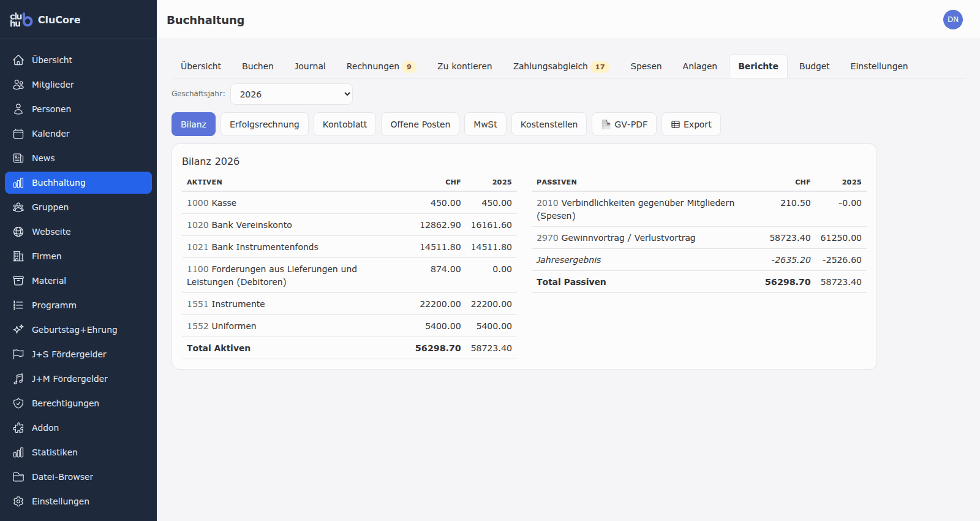This screenshot has width=980, height=521.
Task: Open J+S Fördergelder flag icon
Action: [18, 354]
